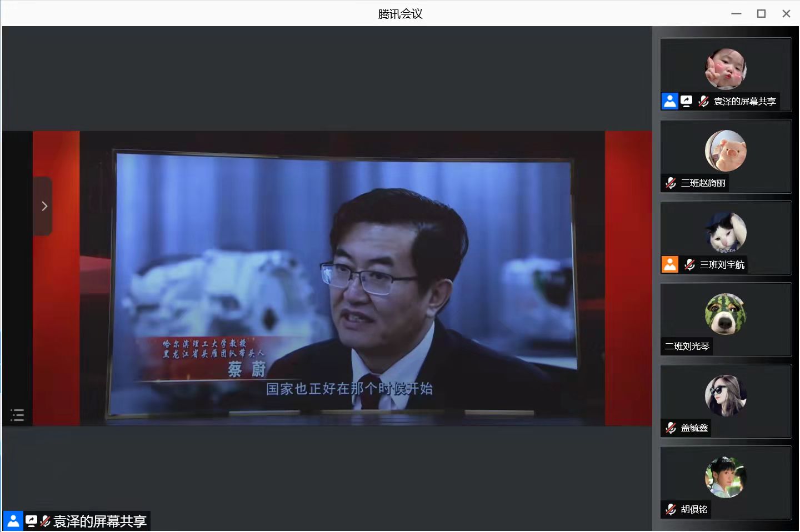Toggle the muted microphone icon for 三班刘宇航
Viewport: 800px width, 532px height.
click(x=690, y=264)
